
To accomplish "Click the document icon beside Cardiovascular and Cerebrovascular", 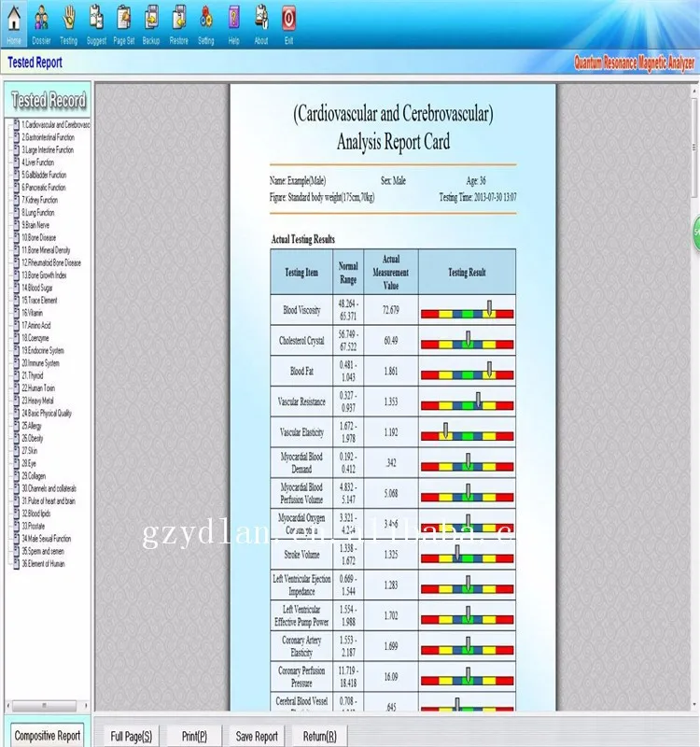I will (x=16, y=124).
